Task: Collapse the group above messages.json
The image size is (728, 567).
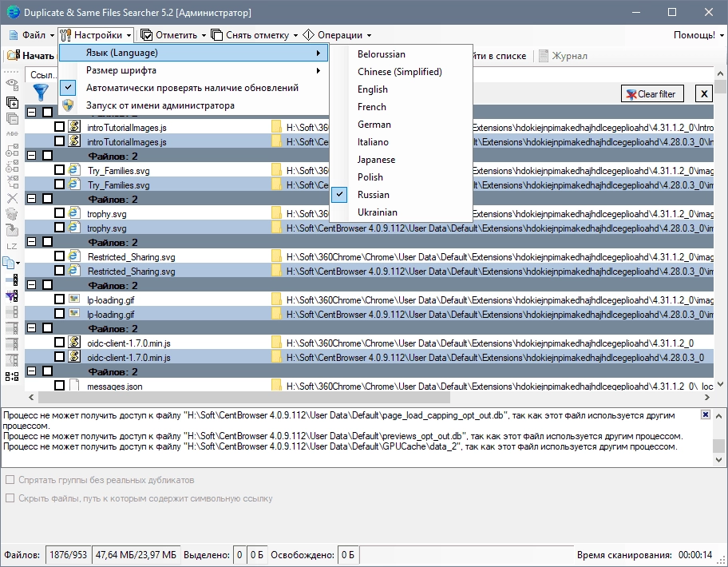Action: (32, 371)
